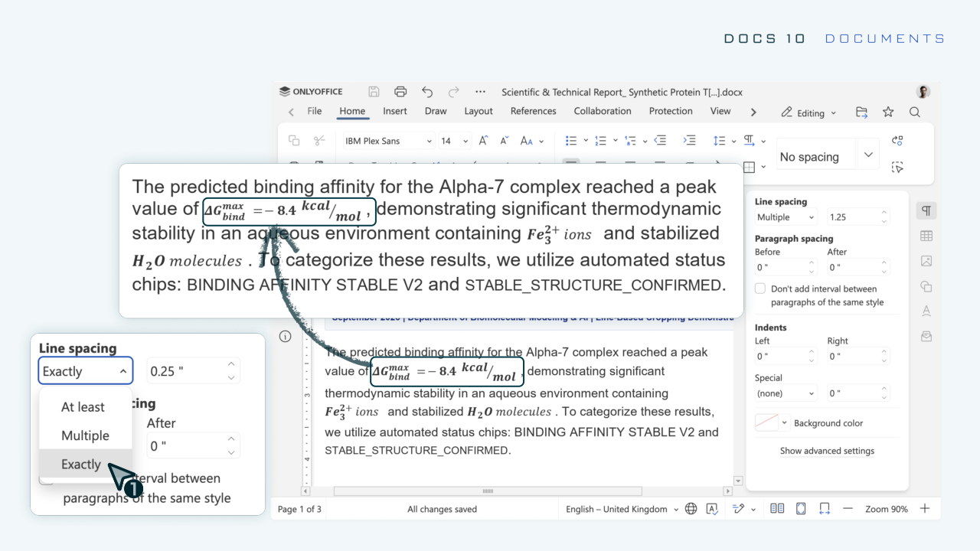Undo the last action
Screen dimensions: 980x551
[x=427, y=92]
